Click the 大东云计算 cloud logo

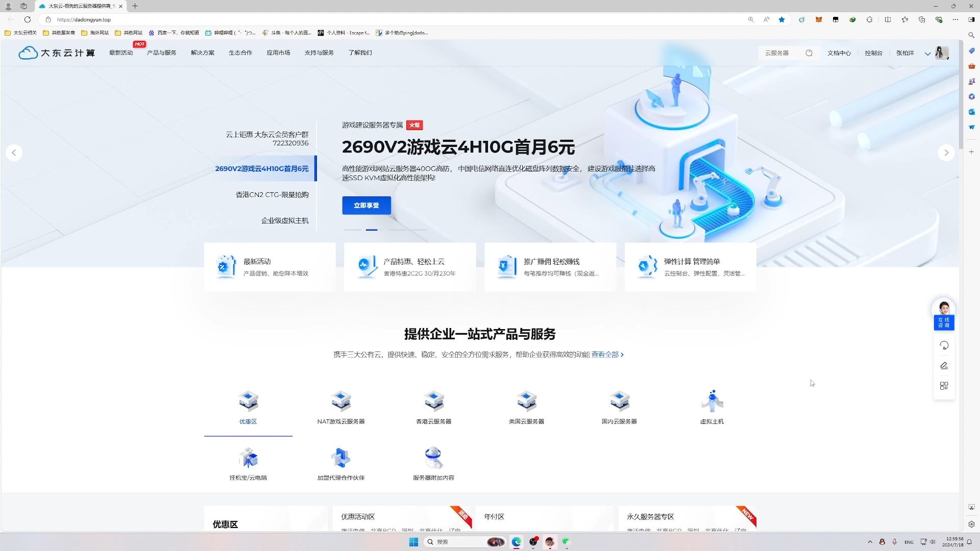click(57, 53)
